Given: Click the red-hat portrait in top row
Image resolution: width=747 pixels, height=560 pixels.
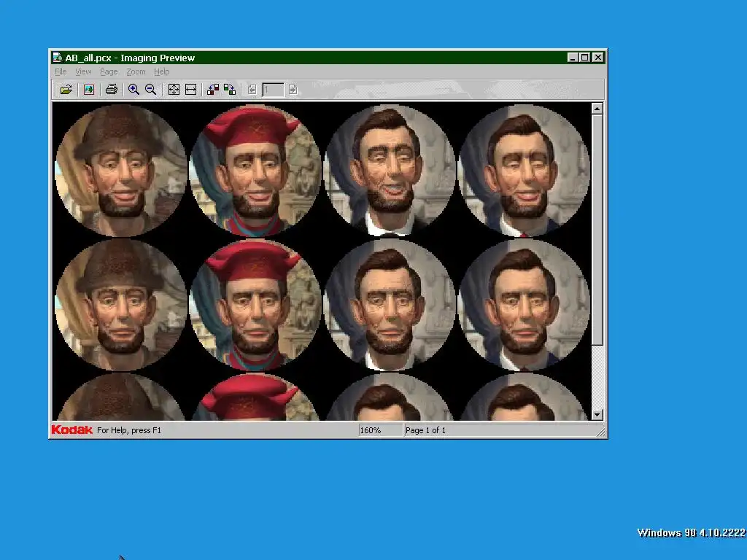Looking at the screenshot, I should point(255,171).
